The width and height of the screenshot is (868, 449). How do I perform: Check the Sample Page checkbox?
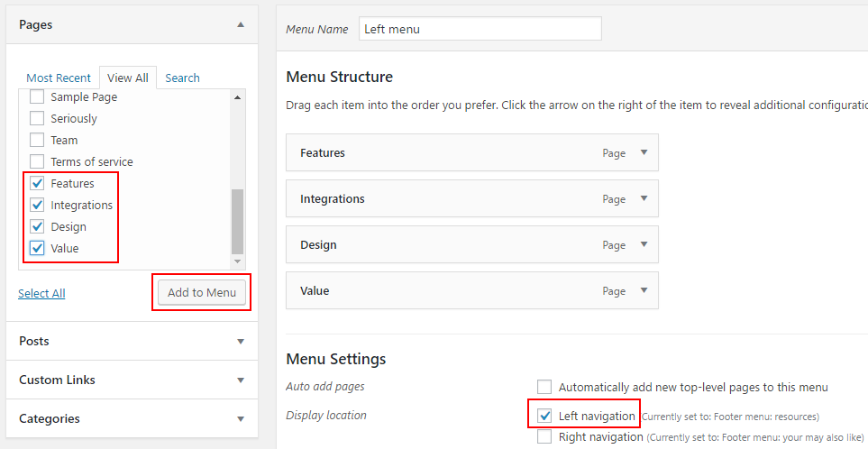[37, 96]
